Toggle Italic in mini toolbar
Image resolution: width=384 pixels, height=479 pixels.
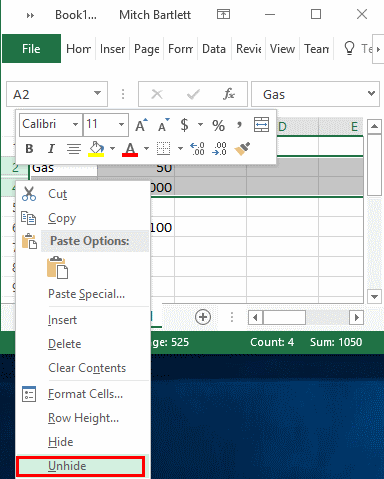[51, 149]
